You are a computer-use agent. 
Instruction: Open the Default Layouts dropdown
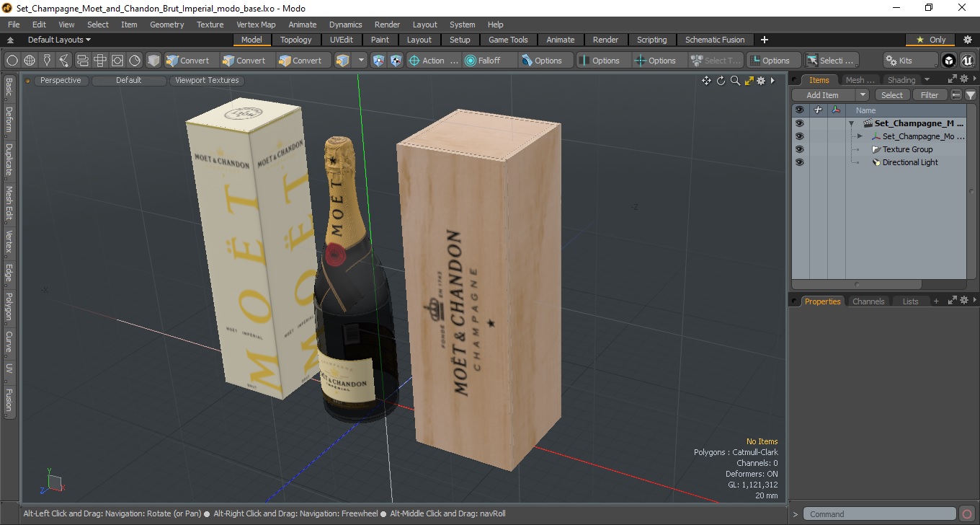(59, 40)
